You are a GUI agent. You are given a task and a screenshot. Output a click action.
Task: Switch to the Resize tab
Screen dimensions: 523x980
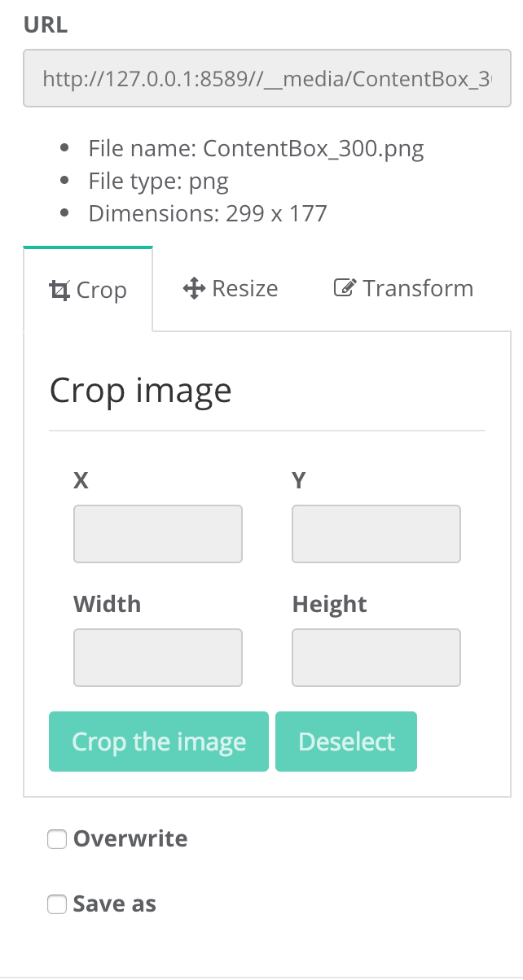tap(231, 288)
